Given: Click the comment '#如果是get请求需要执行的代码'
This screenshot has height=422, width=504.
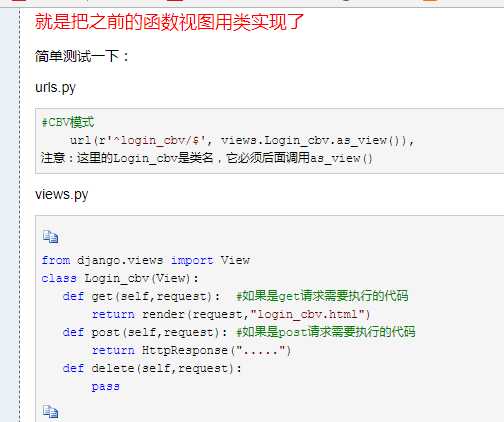Looking at the screenshot, I should [322, 296].
